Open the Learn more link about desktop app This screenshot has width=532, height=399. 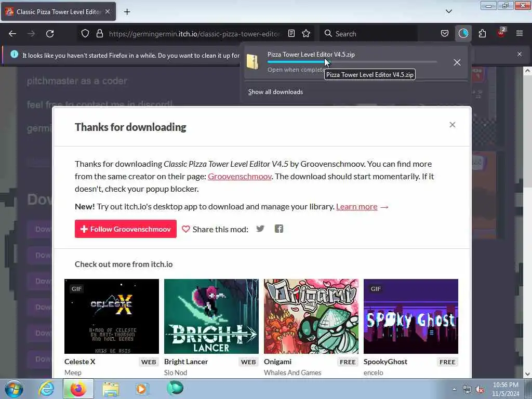(356, 207)
